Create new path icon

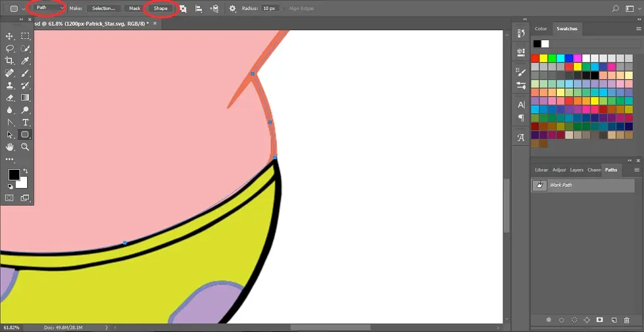pyautogui.click(x=613, y=320)
